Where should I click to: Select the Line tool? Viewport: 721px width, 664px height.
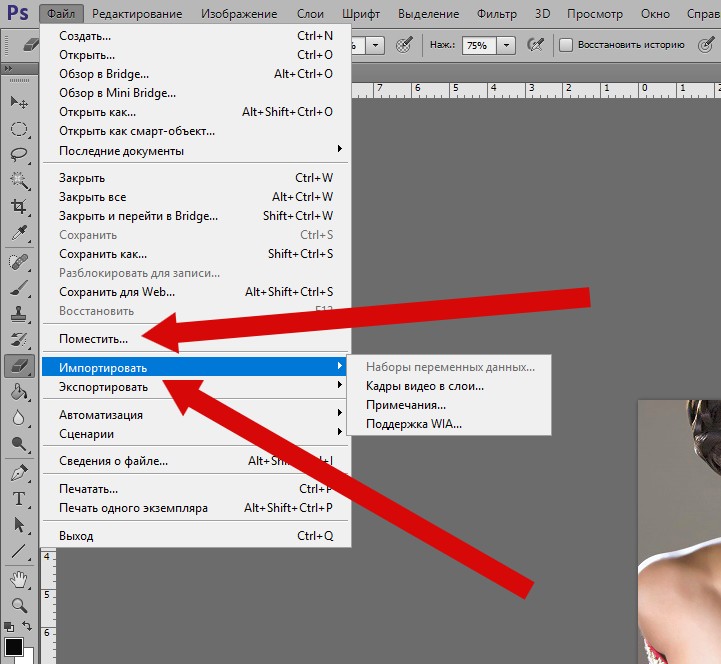(18, 551)
